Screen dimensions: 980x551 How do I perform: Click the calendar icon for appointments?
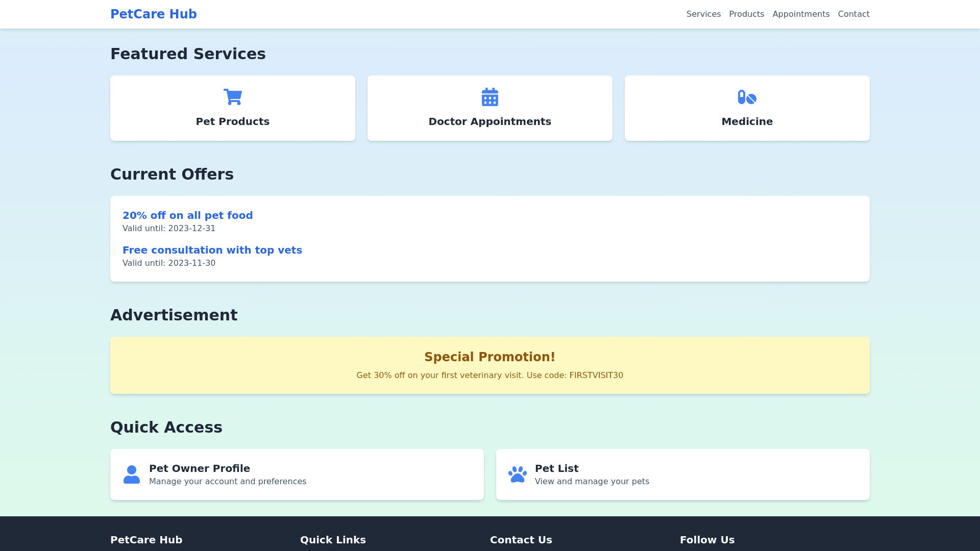tap(489, 97)
